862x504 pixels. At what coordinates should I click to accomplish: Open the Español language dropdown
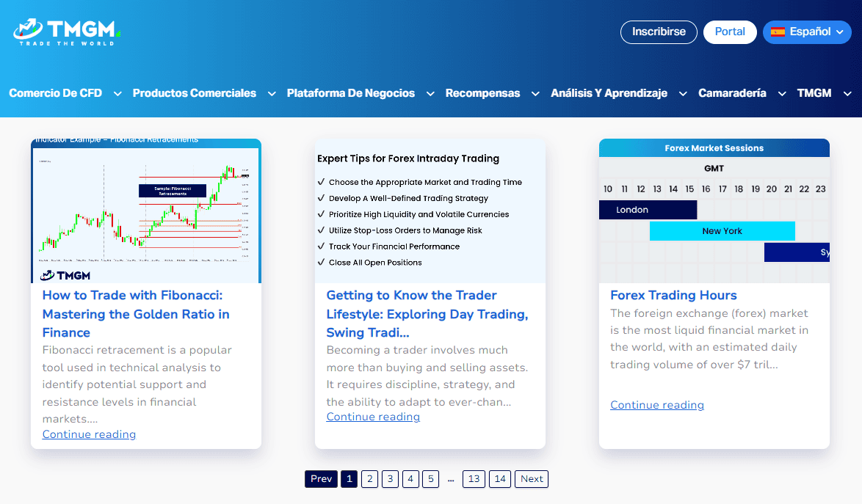tap(807, 32)
